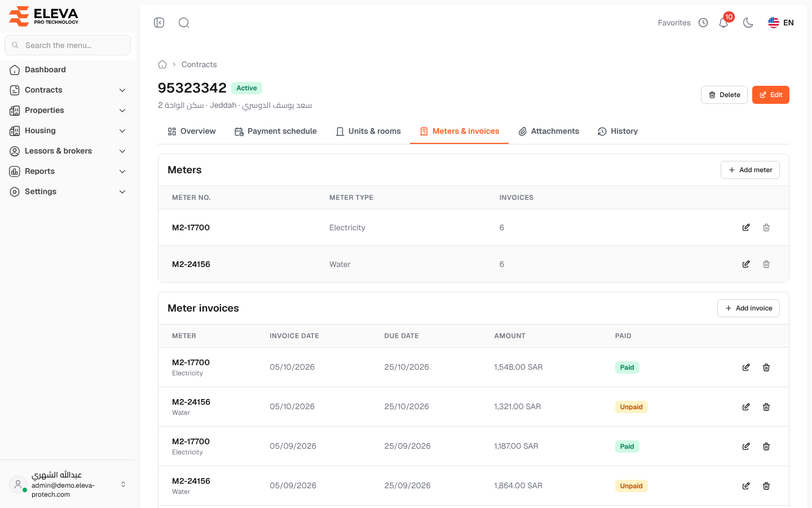Switch to the Overview tab
812x508 pixels.
192,132
